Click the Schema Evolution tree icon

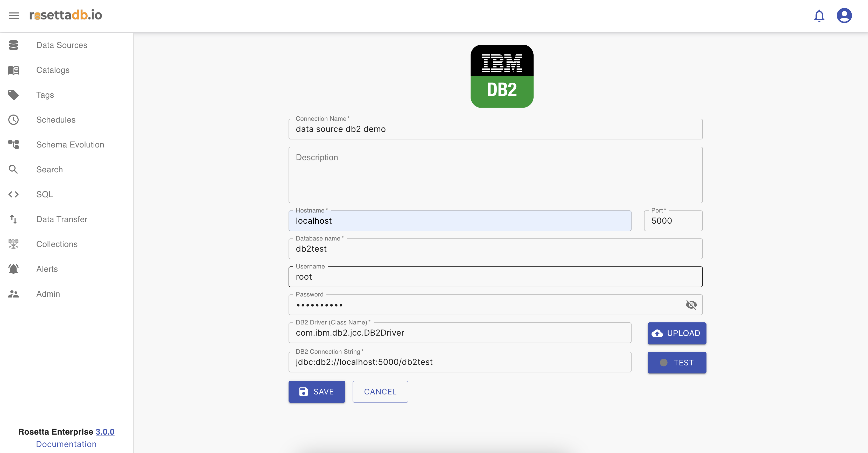click(x=13, y=145)
